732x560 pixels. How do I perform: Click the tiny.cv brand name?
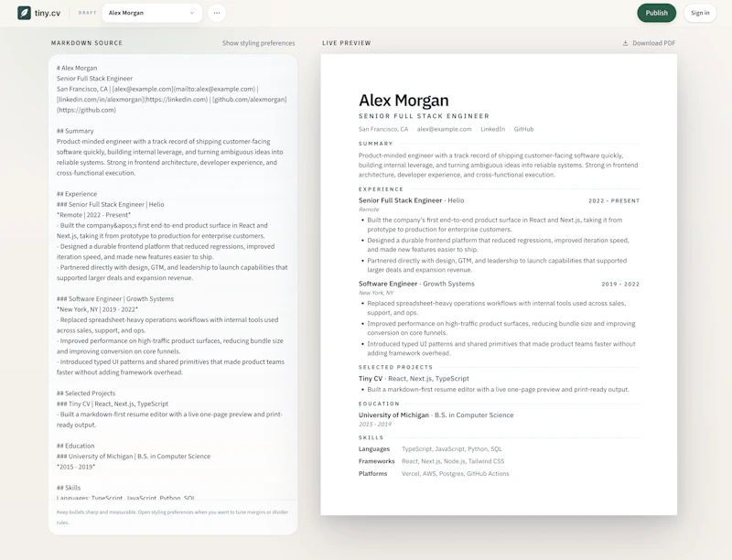coord(48,13)
